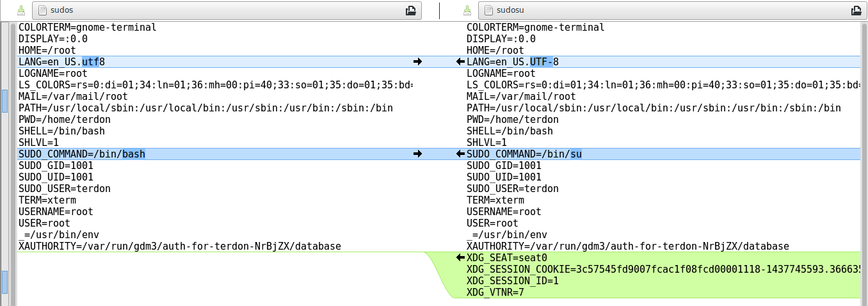The width and height of the screenshot is (868, 306).
Task: Click the browse folder icon in sudos chooser
Action: pyautogui.click(x=411, y=10)
